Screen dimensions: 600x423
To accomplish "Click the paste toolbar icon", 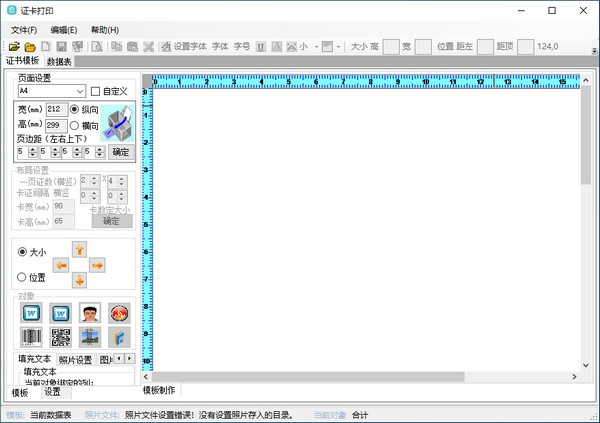I will pyautogui.click(x=132, y=47).
